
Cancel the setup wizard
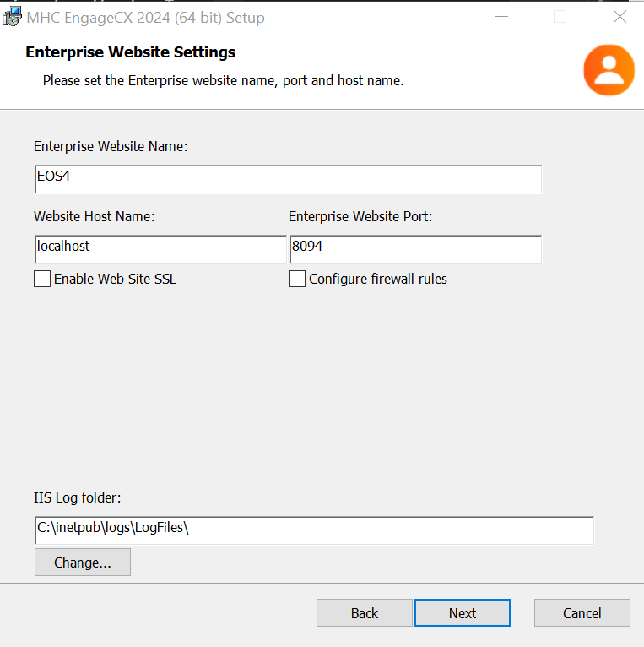582,612
